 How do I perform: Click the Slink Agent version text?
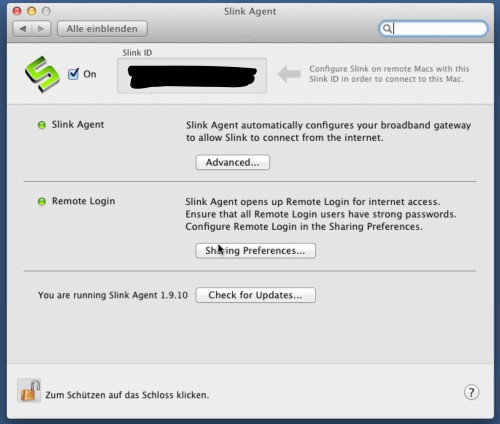pyautogui.click(x=113, y=295)
